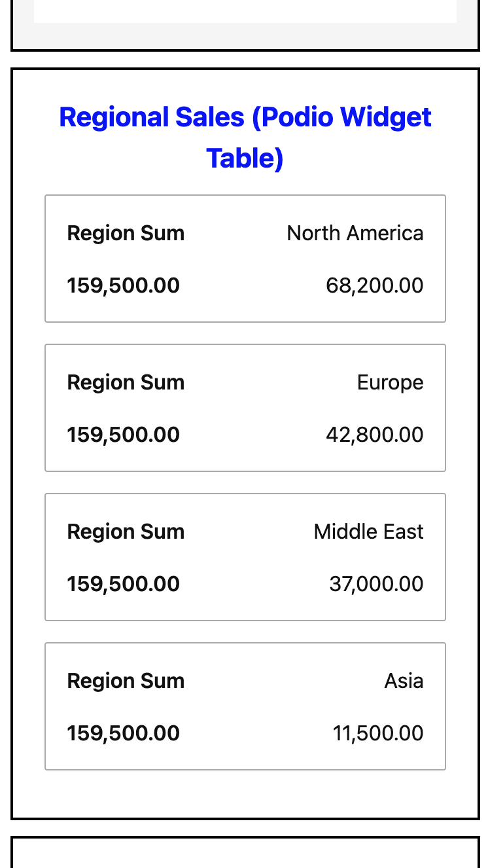Click the 11,500.00 sales value
The image size is (488, 868).
378,733
